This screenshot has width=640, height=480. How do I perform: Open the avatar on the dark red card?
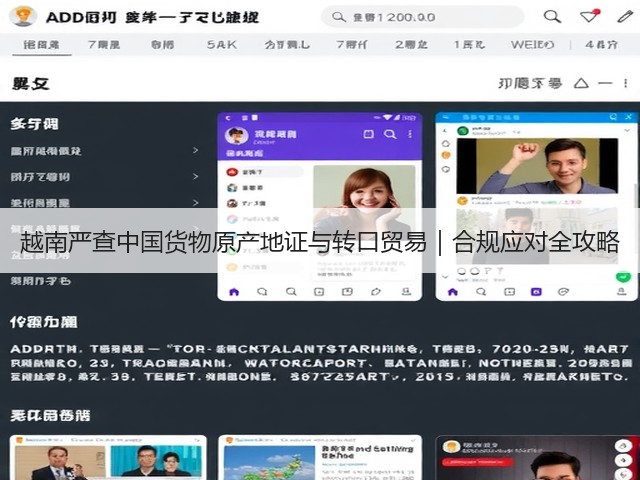[451, 447]
